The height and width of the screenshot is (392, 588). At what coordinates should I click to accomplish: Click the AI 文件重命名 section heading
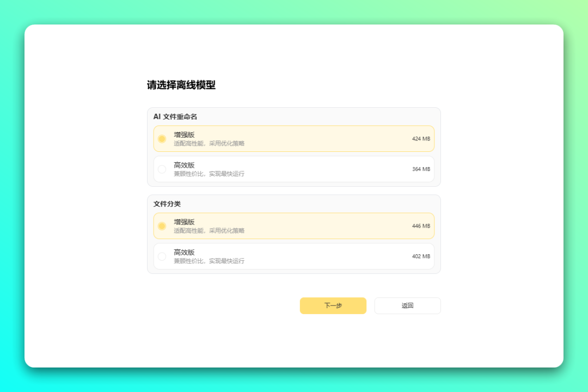(175, 117)
